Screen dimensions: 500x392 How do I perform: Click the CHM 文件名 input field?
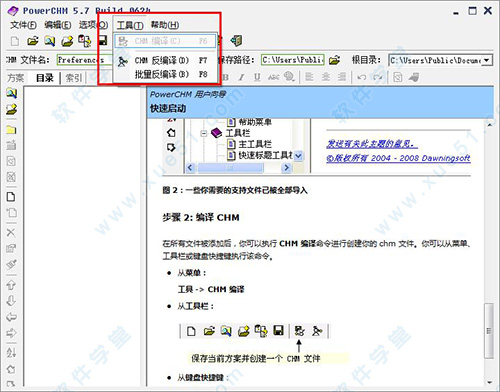click(x=85, y=60)
